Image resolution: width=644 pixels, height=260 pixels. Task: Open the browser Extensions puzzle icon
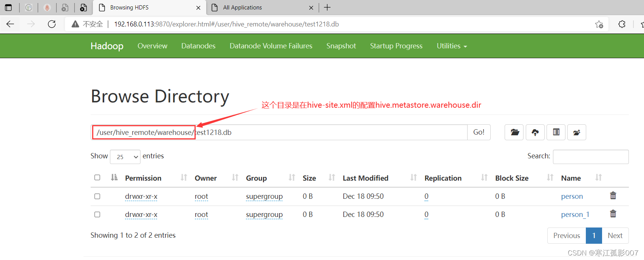click(x=622, y=24)
